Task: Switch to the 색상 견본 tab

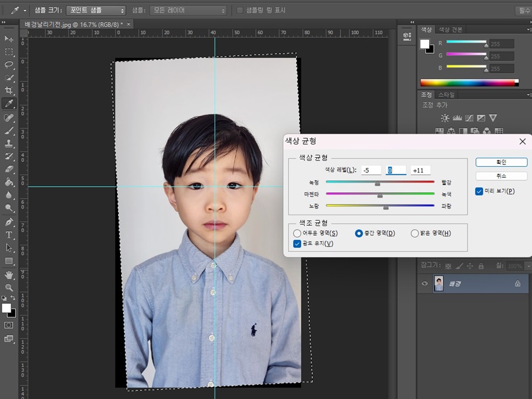Action: [450, 30]
